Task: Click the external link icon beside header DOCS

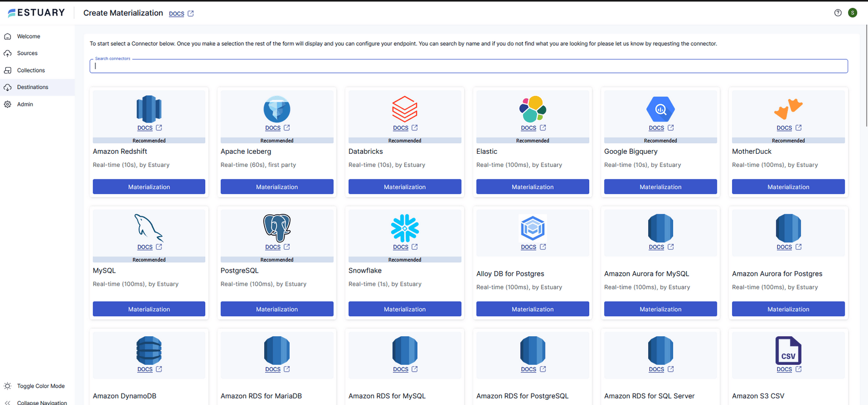Action: point(191,14)
